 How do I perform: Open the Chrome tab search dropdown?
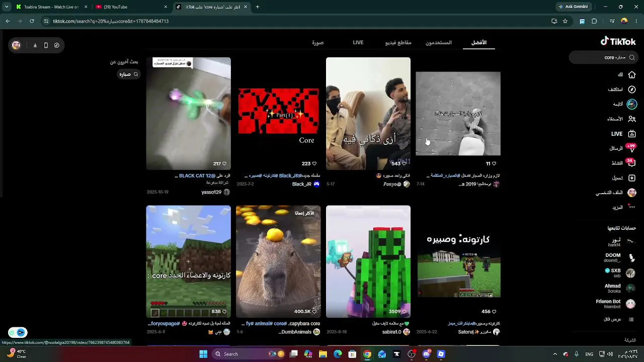(x=6, y=7)
